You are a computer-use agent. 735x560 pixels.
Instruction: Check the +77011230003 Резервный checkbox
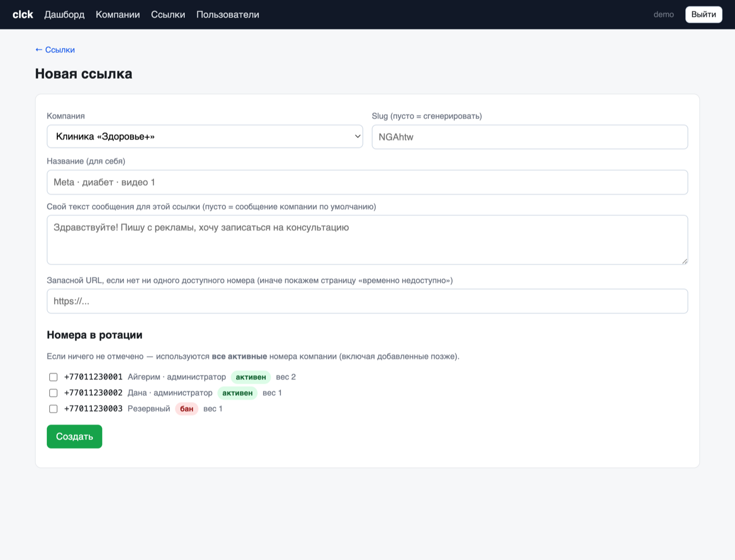53,409
